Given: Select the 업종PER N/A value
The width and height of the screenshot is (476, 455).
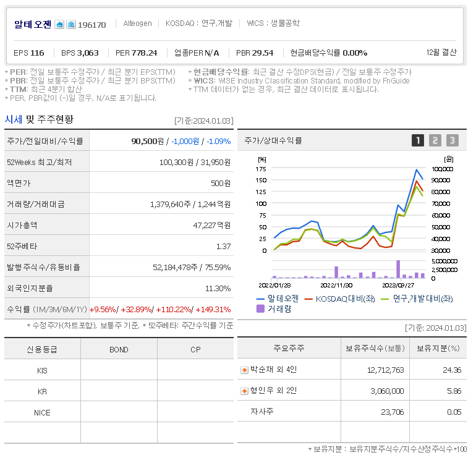Looking at the screenshot, I should click(x=197, y=53).
